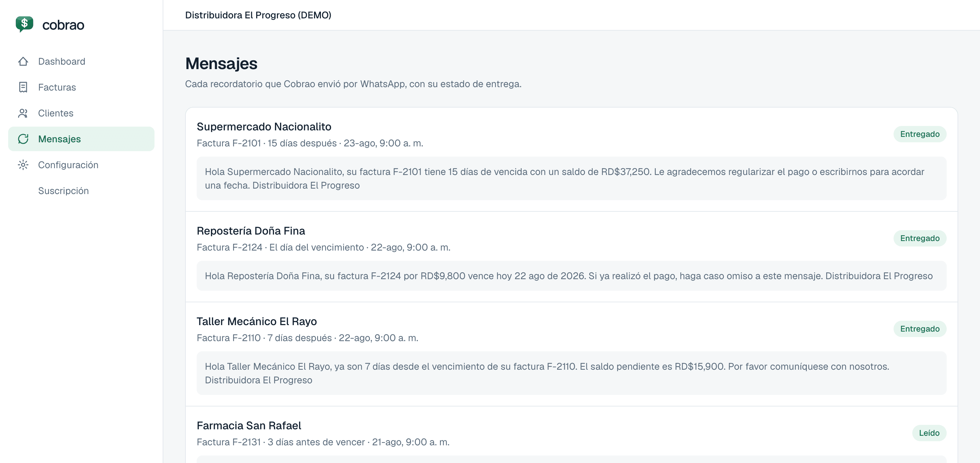
Task: Click the Factura F-2131 details line
Action: coord(323,442)
